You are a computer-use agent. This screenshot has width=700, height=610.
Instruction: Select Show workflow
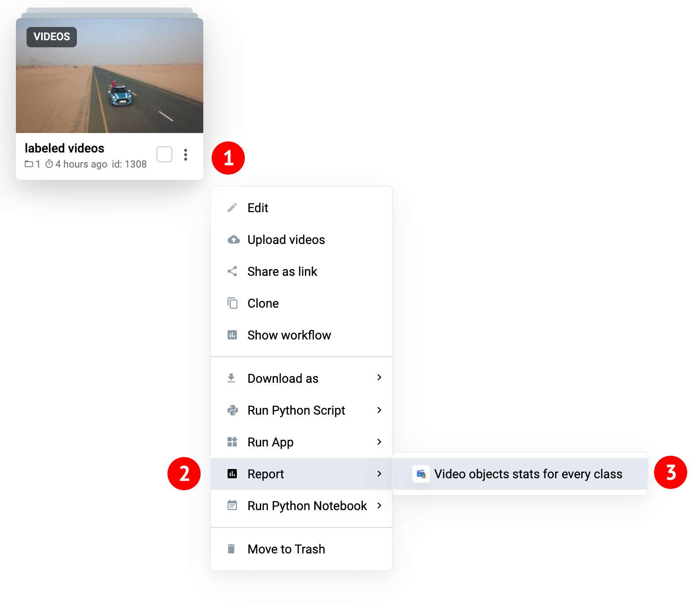coord(301,335)
